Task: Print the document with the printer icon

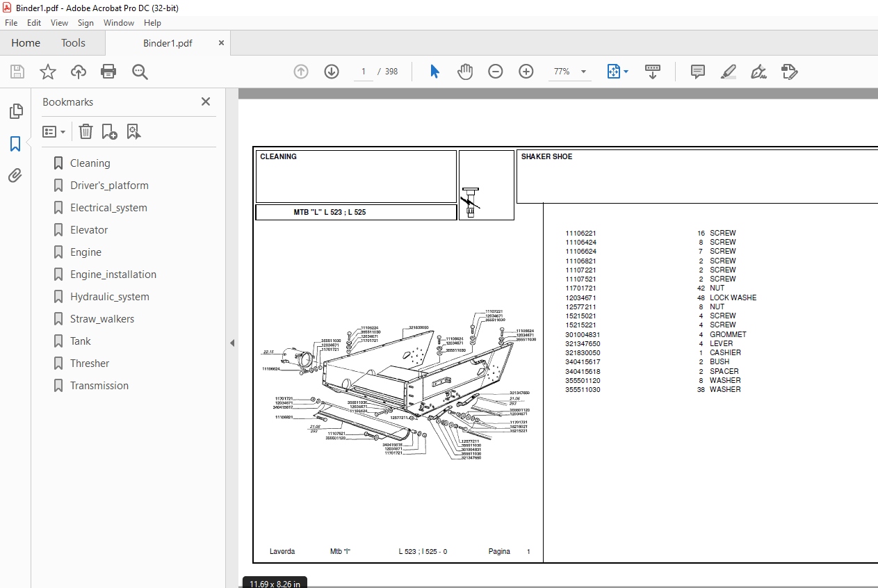Action: 108,72
